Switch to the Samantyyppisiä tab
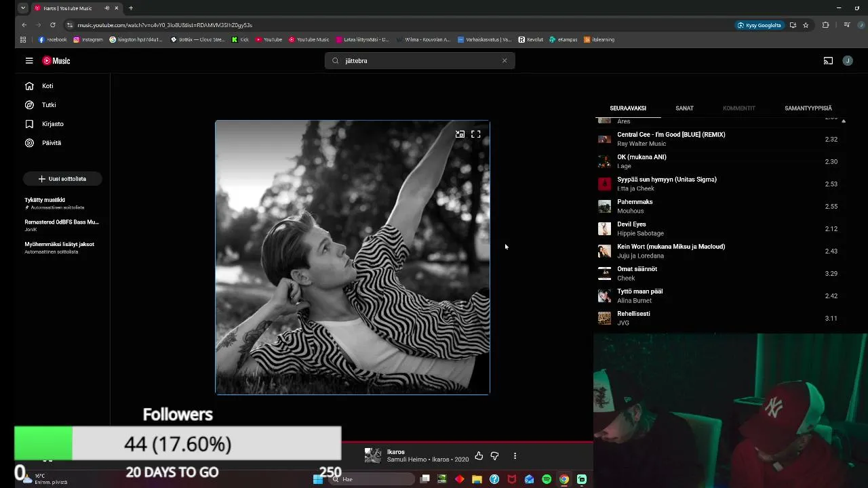 coord(808,108)
